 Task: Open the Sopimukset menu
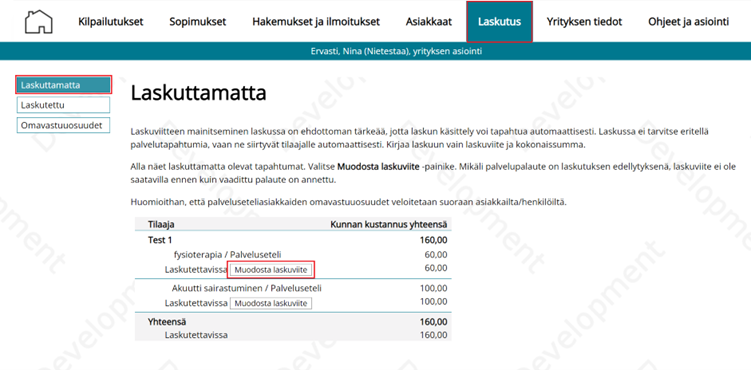[x=198, y=22]
